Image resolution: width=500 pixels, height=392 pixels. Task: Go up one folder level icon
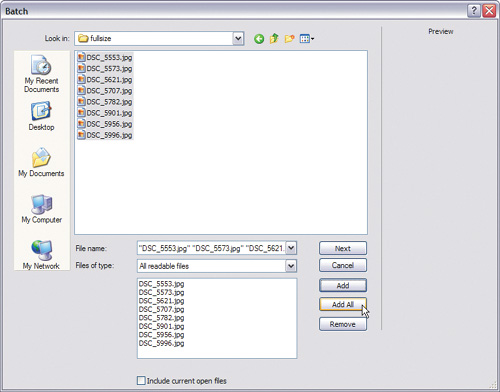[x=274, y=39]
